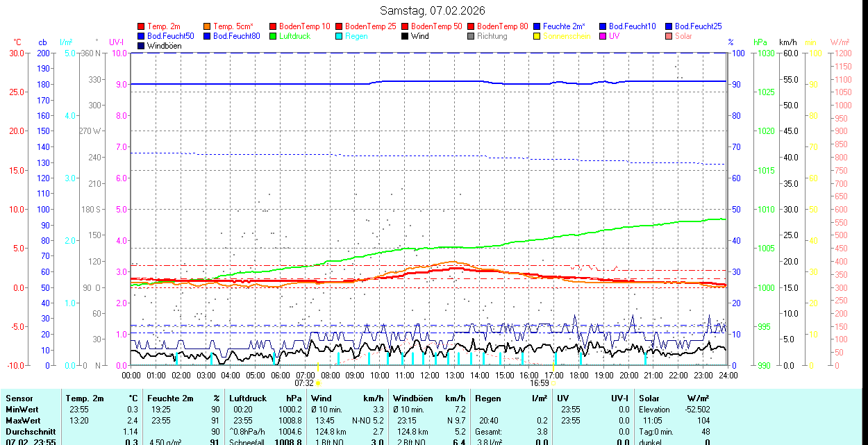Click the cyan Regen legend square
Image resolution: width=868 pixels, height=445 pixels.
(x=338, y=36)
